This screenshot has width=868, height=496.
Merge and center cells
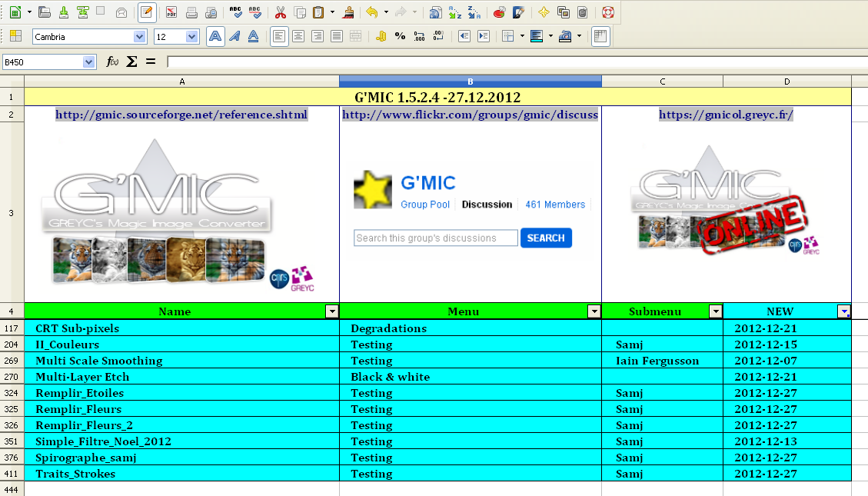(356, 37)
